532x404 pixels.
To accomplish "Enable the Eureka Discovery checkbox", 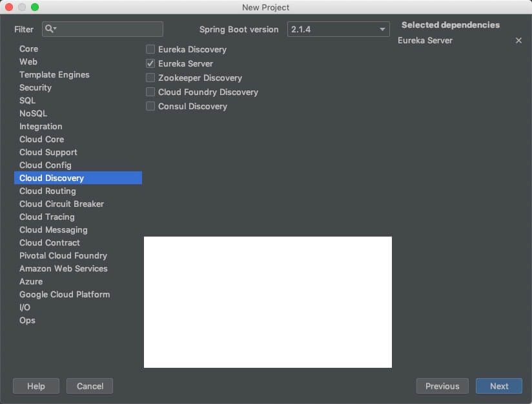I will (150, 49).
